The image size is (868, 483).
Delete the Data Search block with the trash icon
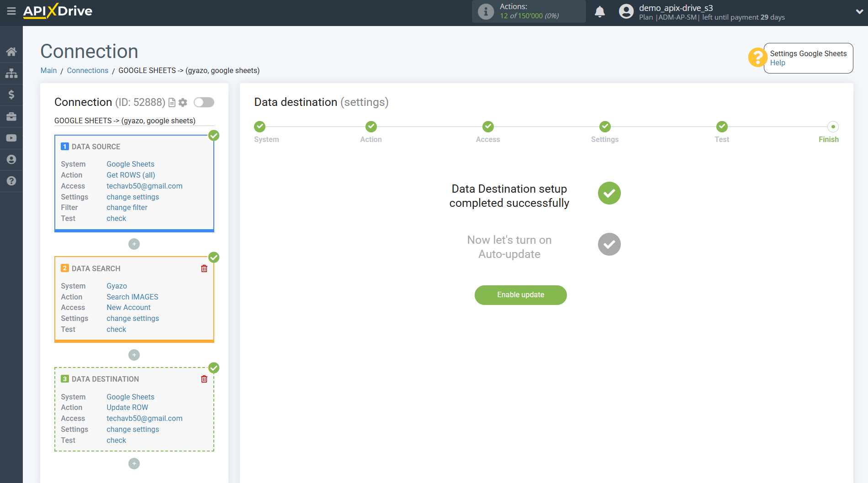pyautogui.click(x=204, y=268)
